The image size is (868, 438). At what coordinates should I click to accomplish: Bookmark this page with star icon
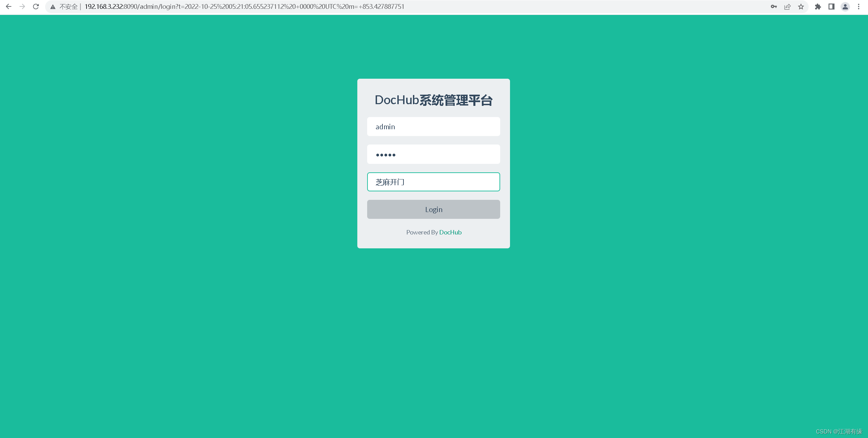click(801, 6)
